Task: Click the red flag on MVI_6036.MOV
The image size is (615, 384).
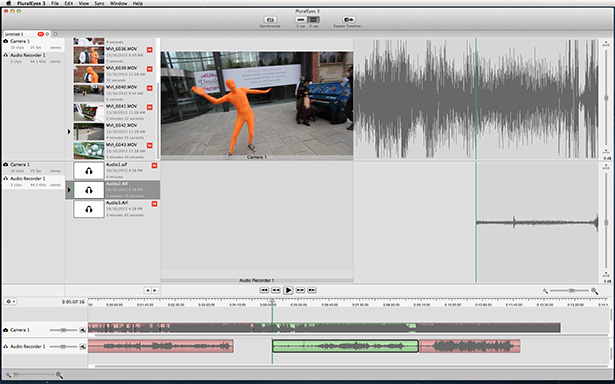Action: (149, 50)
